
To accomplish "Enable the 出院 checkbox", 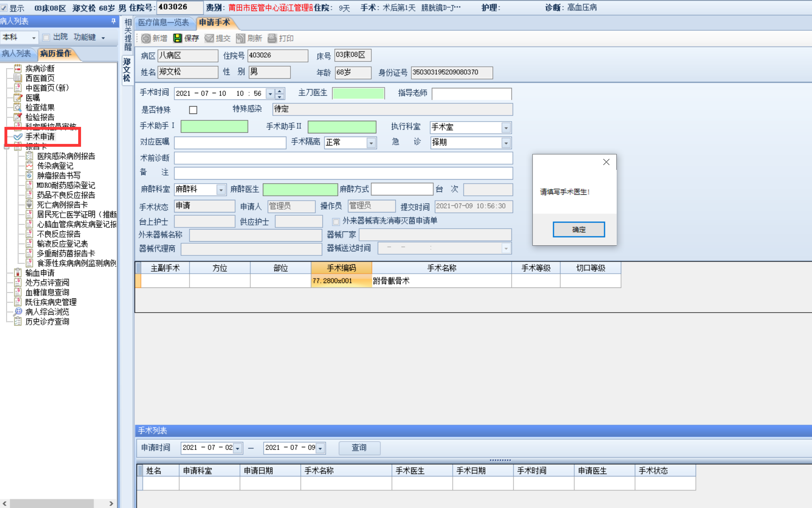I will 46,37.
